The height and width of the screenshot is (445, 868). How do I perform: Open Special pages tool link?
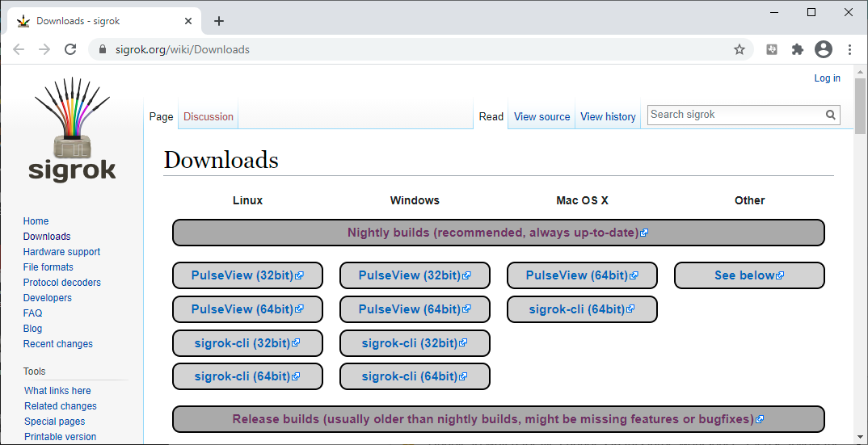click(55, 422)
